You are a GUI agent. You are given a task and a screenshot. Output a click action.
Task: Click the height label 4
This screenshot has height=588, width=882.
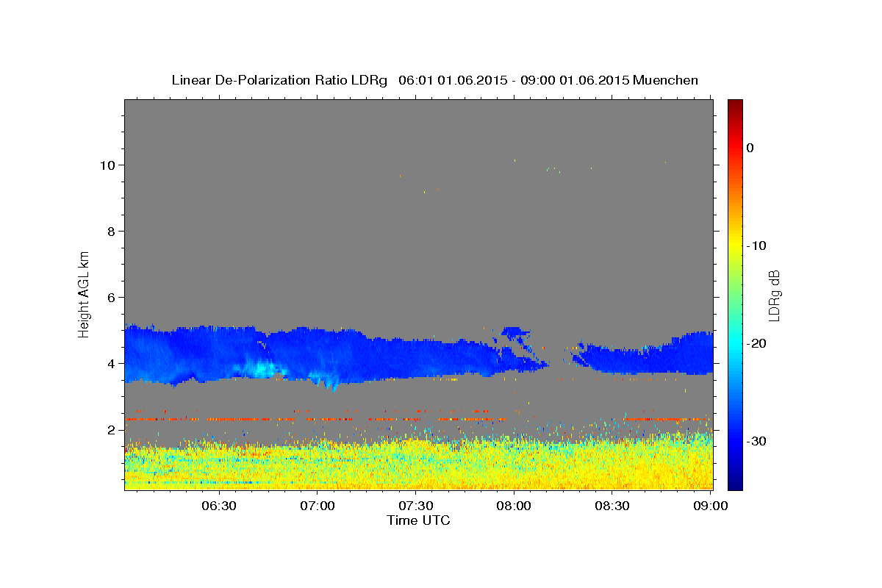(x=112, y=363)
